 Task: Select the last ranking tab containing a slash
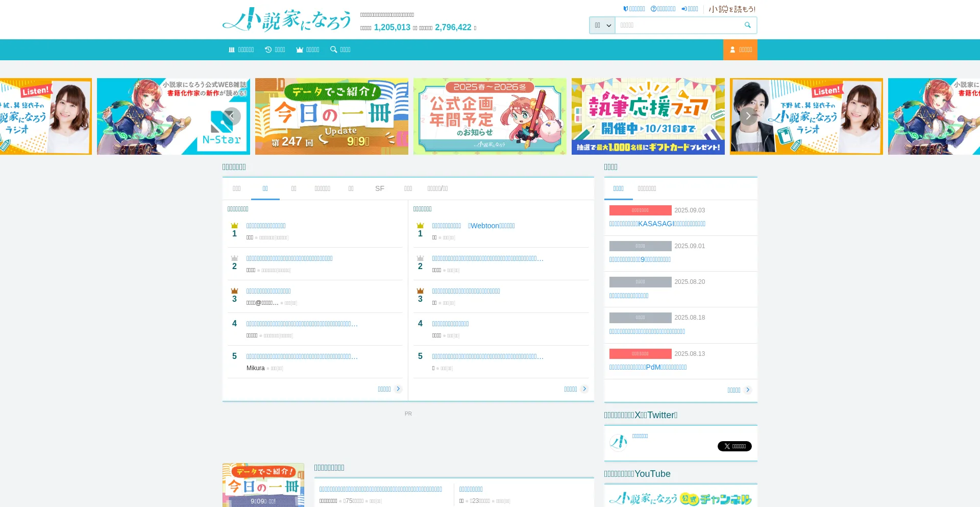tap(438, 188)
